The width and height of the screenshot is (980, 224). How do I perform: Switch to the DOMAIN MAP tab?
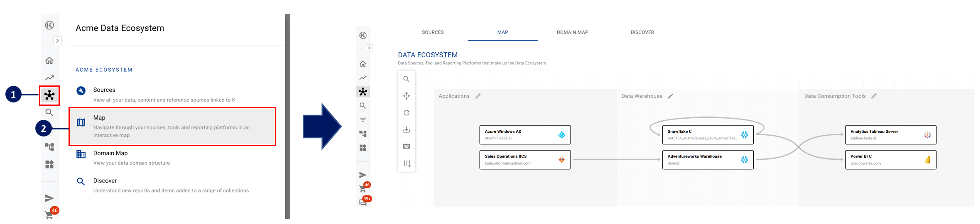pyautogui.click(x=572, y=32)
